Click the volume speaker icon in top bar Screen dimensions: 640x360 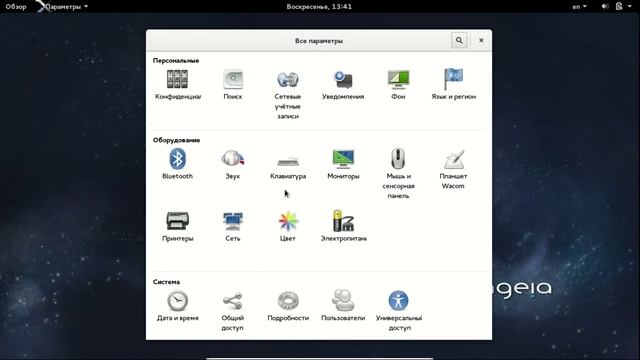[605, 7]
